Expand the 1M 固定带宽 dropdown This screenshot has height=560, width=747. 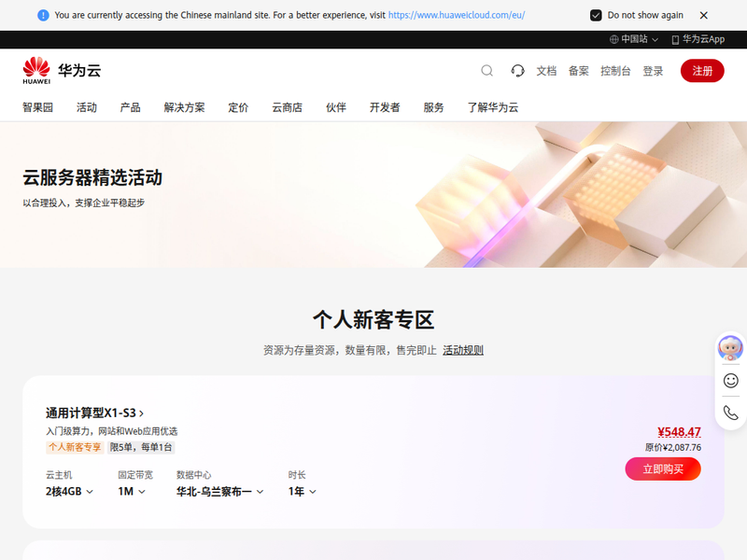pos(132,492)
